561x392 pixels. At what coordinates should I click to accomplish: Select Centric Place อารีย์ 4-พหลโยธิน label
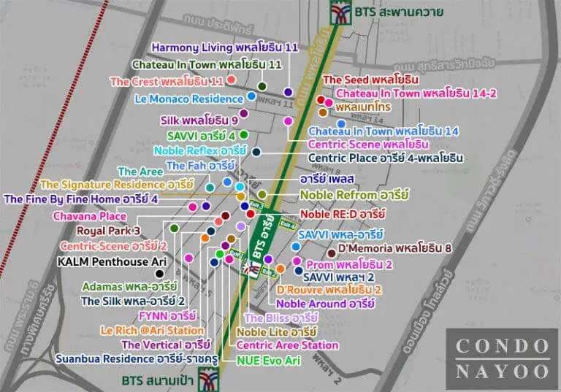pos(386,158)
